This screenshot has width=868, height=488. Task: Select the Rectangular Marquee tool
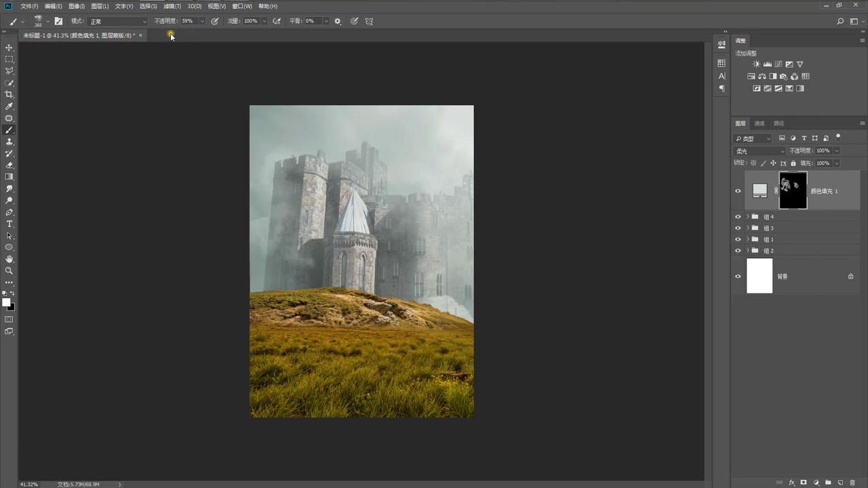[x=9, y=59]
